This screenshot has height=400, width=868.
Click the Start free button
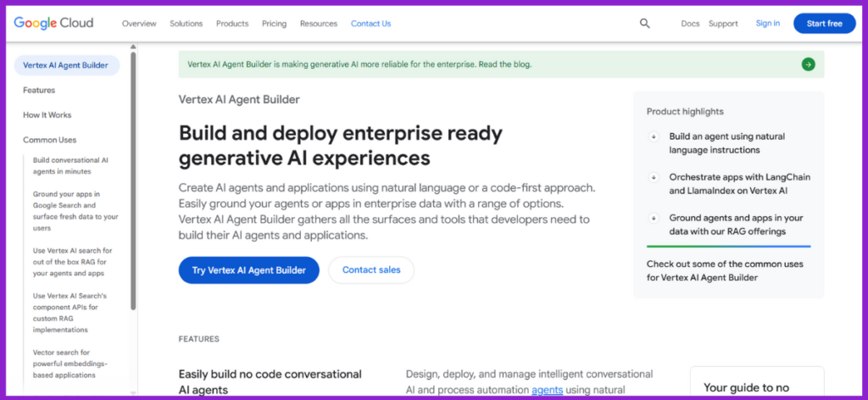pos(824,23)
